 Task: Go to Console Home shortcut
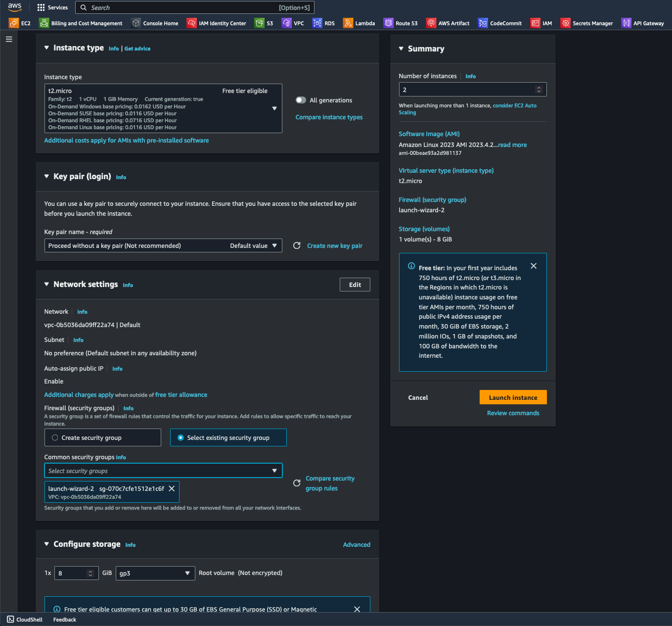click(x=155, y=23)
